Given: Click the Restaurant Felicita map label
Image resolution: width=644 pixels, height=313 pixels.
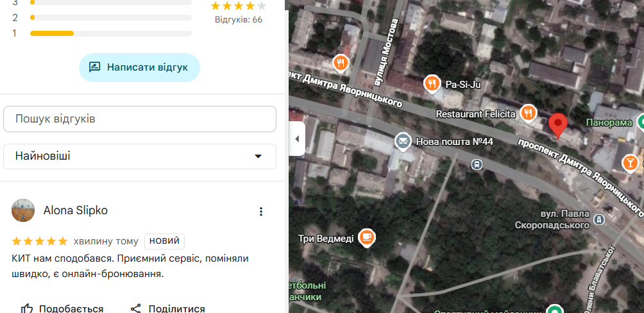Looking at the screenshot, I should coord(475,114).
